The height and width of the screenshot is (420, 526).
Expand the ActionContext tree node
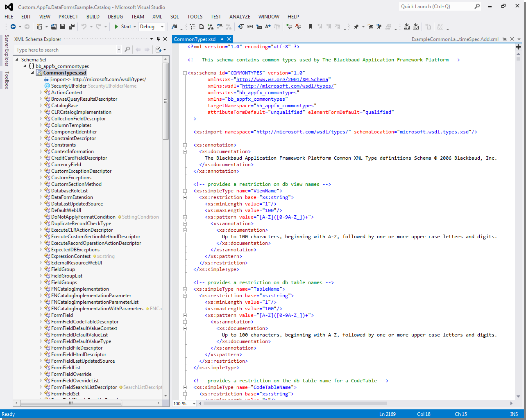pos(41,93)
